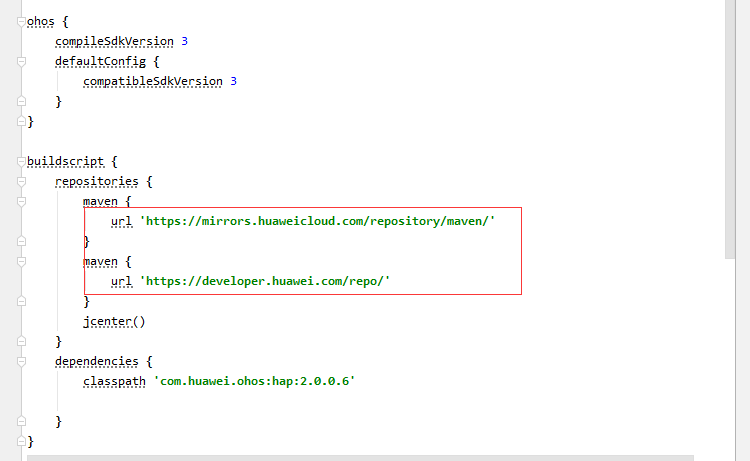
Task: Click the horizontal scrollbar at bottom
Action: click(x=360, y=458)
